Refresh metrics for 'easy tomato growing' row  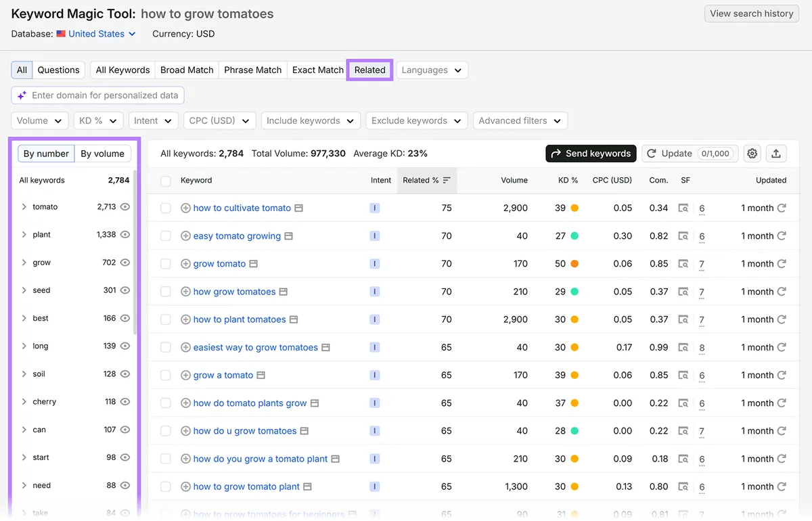(782, 236)
